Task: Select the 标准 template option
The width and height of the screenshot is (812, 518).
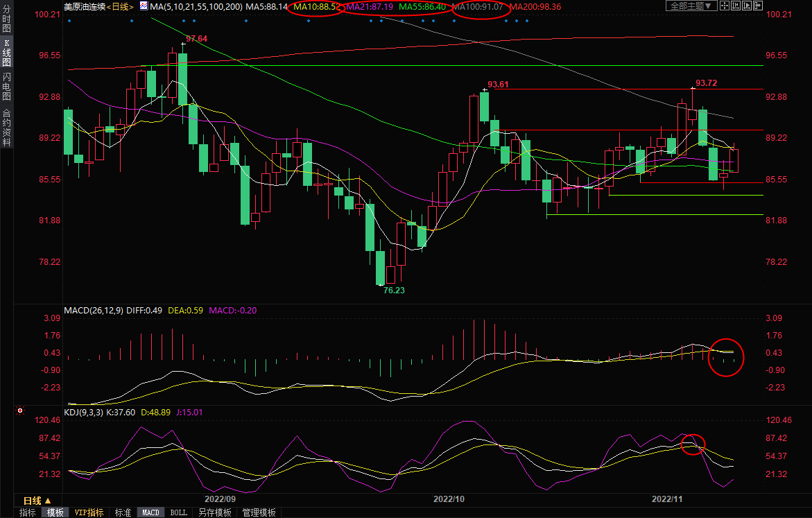Action: click(123, 512)
